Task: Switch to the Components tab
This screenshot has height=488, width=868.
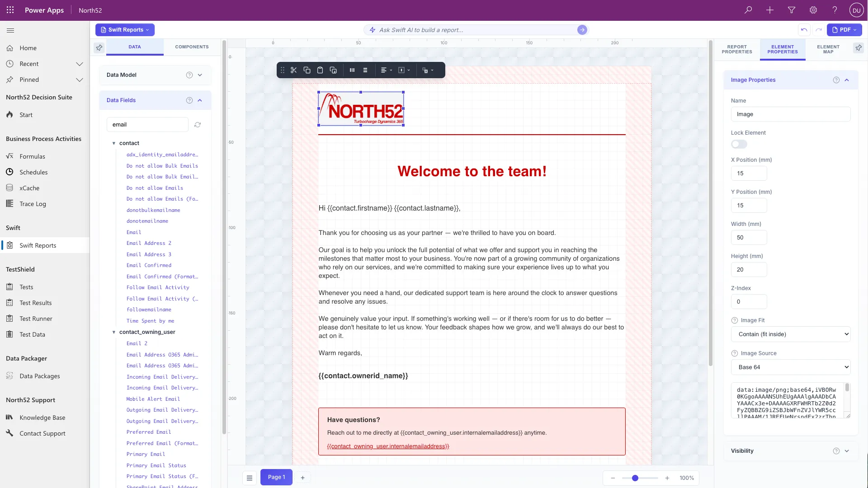Action: point(192,47)
